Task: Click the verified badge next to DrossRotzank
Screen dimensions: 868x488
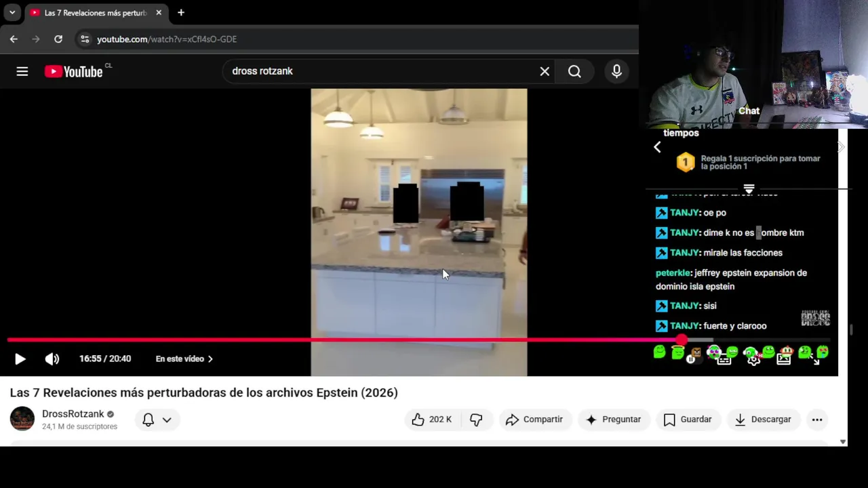Action: 111,414
